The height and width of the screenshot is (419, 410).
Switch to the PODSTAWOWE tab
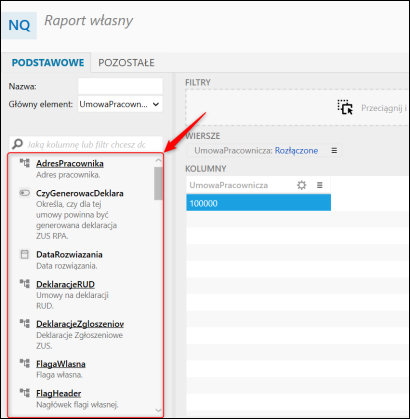(48, 63)
